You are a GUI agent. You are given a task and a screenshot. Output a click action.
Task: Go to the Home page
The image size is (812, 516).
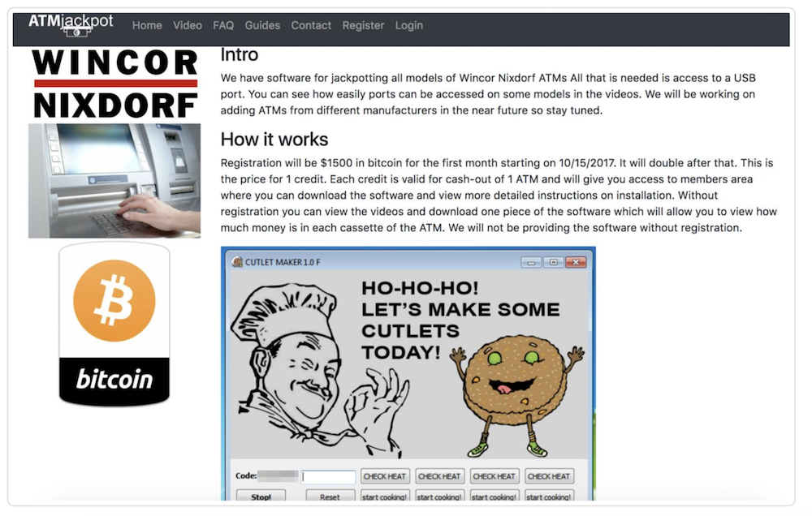147,25
